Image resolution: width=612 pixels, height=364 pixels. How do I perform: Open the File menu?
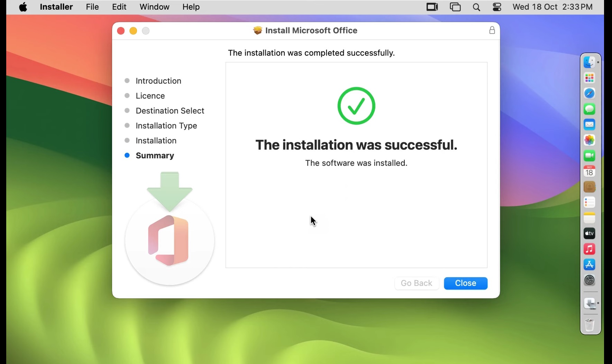point(92,7)
